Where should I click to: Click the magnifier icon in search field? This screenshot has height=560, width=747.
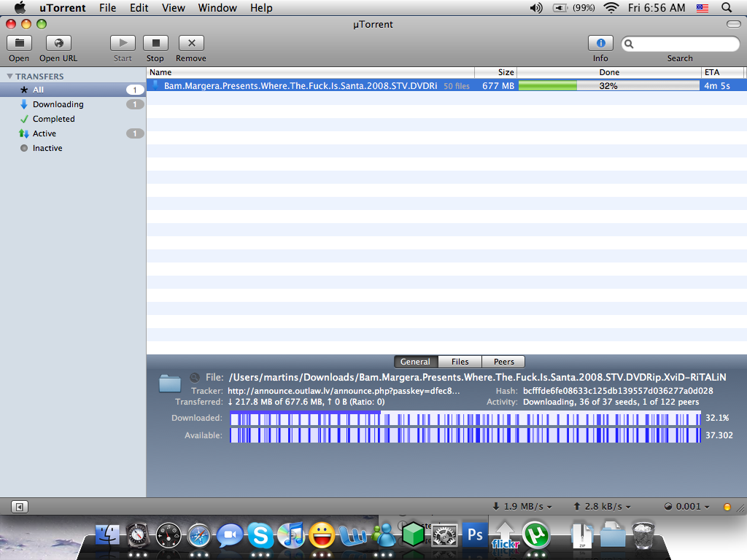(x=629, y=44)
